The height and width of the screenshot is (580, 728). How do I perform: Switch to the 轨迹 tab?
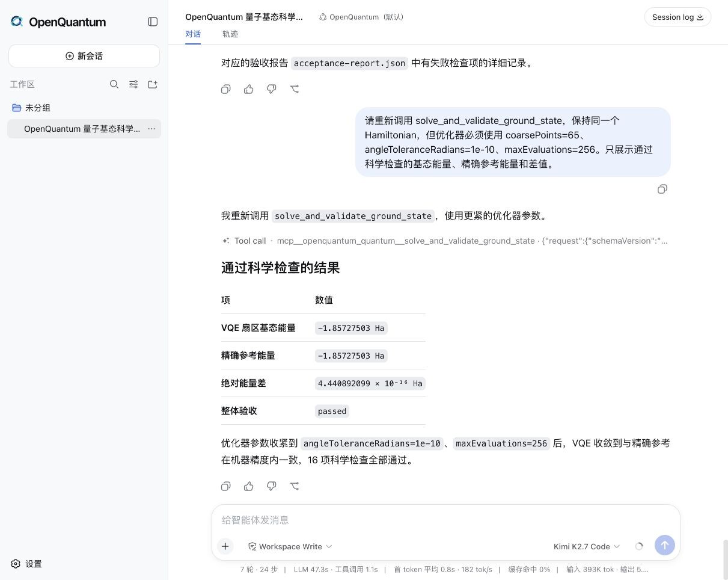pos(230,34)
